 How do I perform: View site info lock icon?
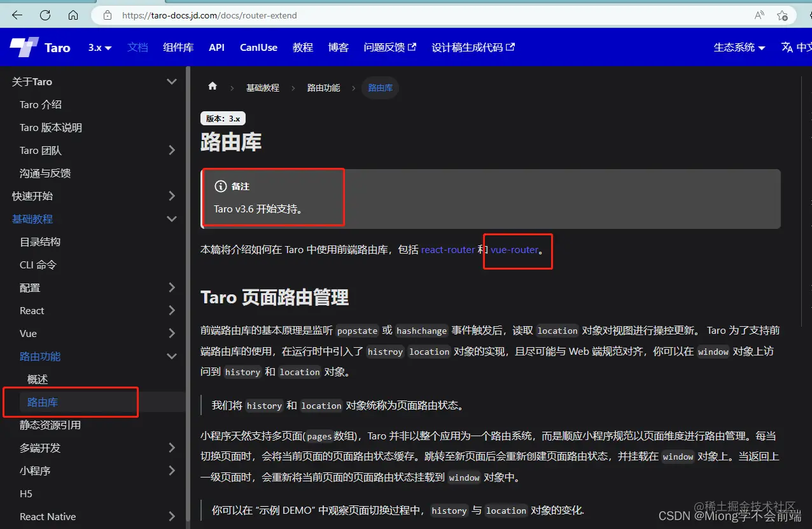click(x=108, y=15)
